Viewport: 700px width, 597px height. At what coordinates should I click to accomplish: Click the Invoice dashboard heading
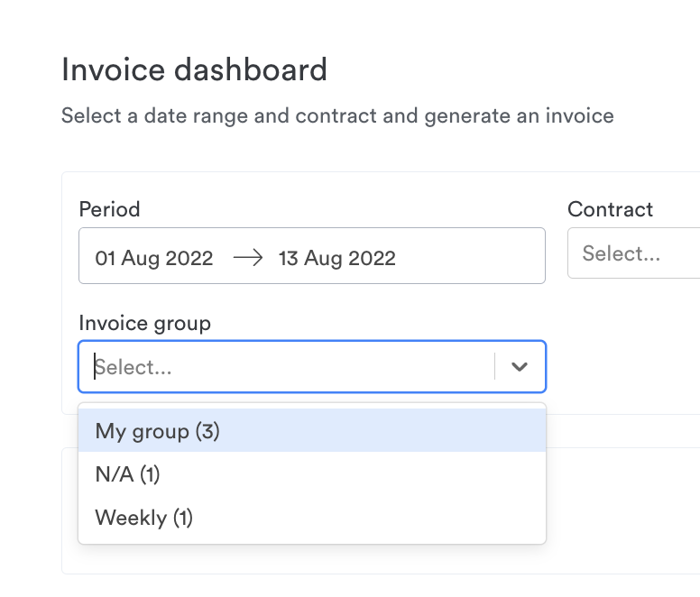point(194,69)
